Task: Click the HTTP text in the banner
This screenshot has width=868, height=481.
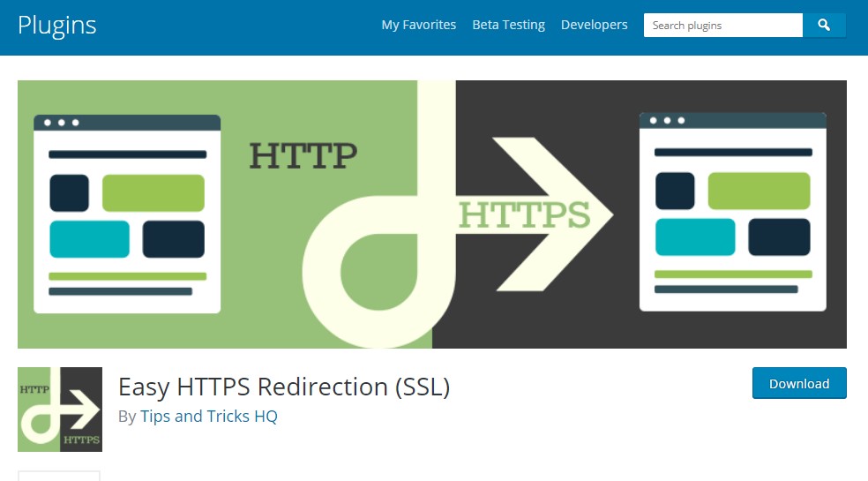Action: coord(303,155)
